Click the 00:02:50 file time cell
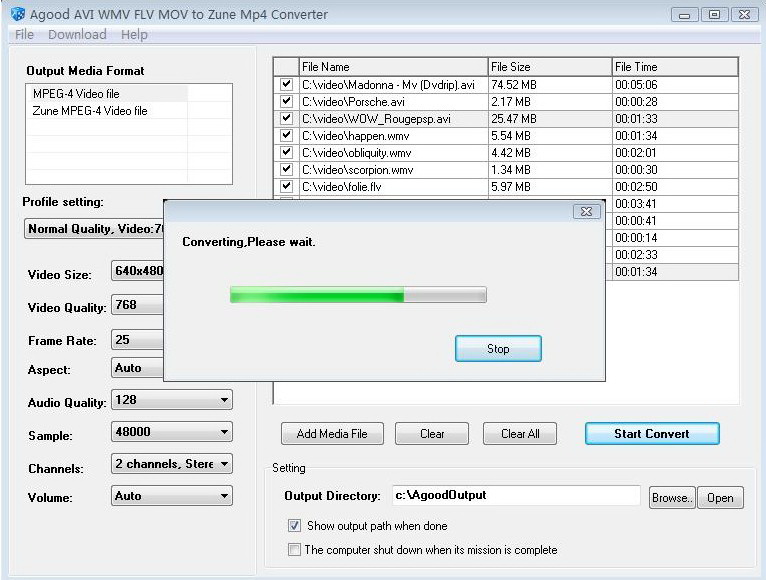 point(675,187)
